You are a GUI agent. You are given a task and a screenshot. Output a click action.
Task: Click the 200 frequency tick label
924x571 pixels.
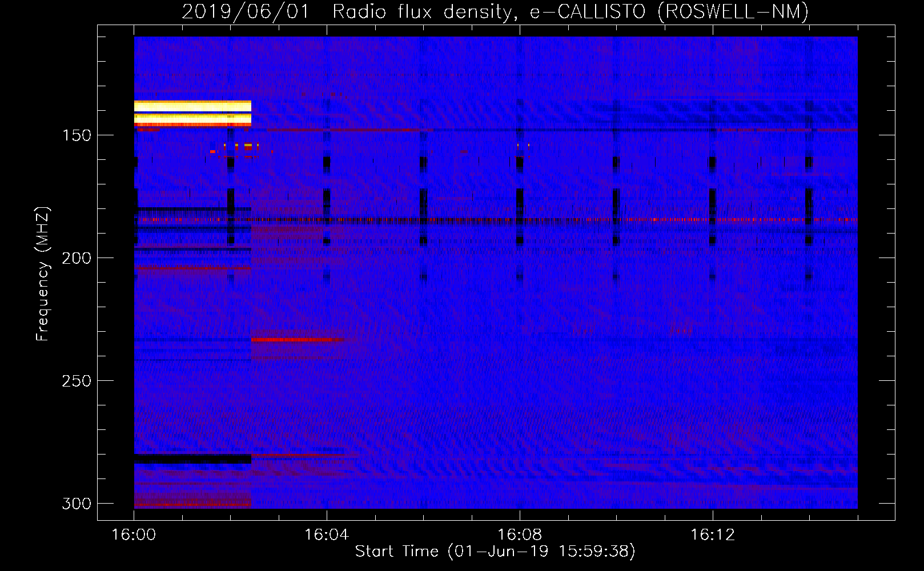77,258
